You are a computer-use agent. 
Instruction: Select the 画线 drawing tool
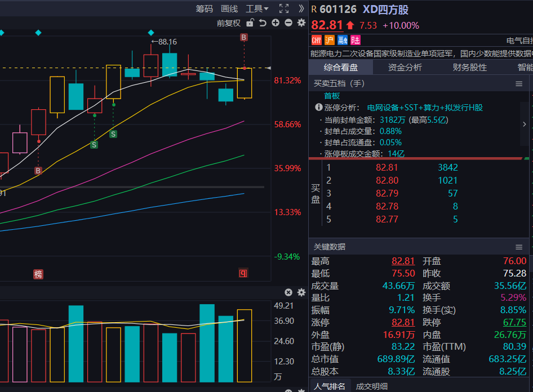tap(229, 9)
